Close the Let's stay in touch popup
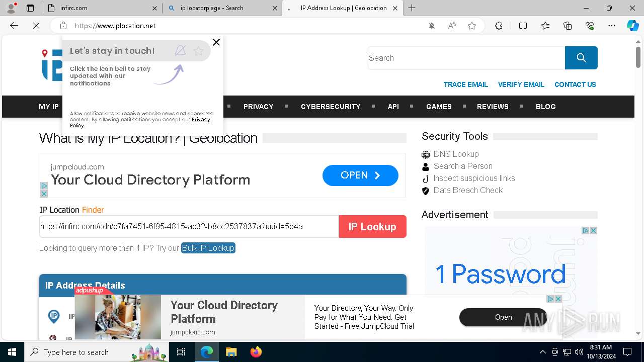 (216, 42)
